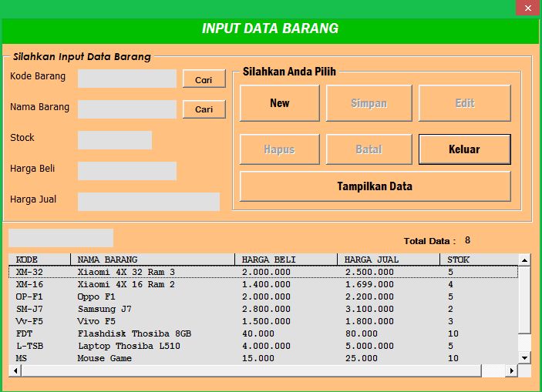Click item name Xiaomi 4X 32 Ram 3

[126, 272]
